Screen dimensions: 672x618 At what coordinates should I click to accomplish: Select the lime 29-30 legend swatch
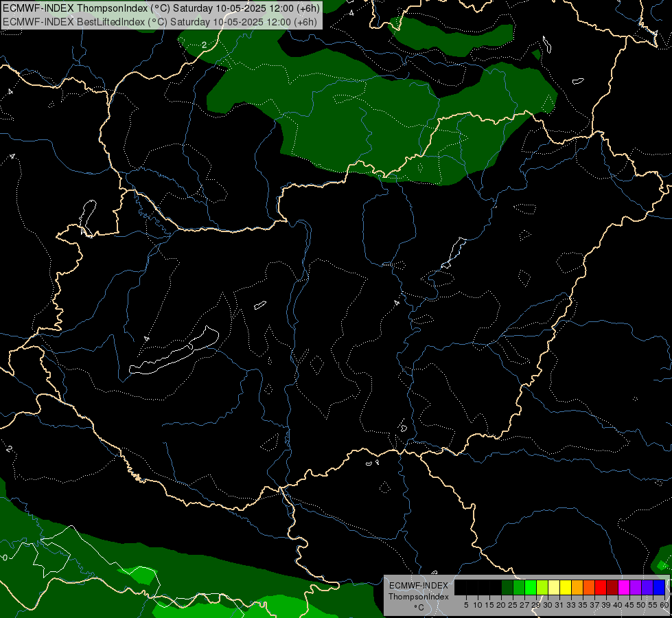pos(542,587)
